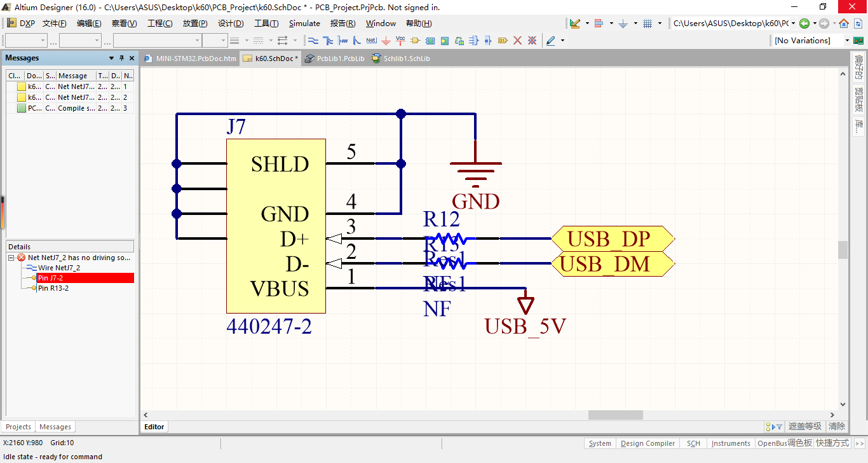Select the Place Port tool
868x463 pixels.
click(x=503, y=40)
